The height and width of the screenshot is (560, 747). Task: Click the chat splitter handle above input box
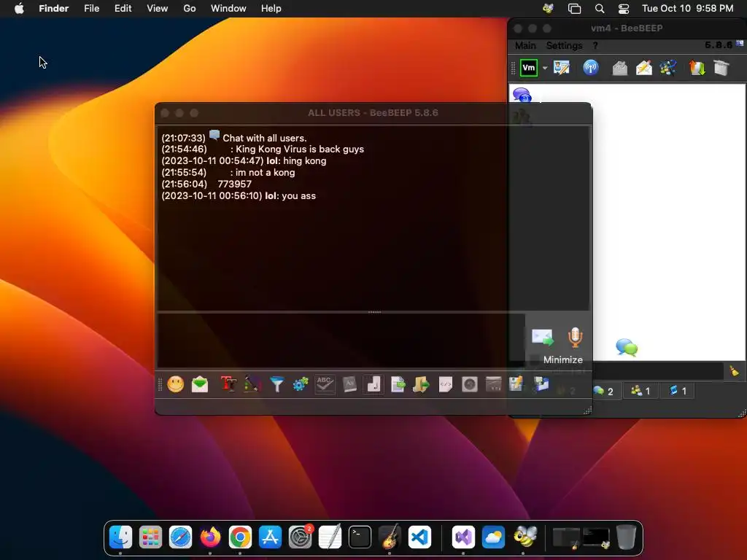coord(374,312)
